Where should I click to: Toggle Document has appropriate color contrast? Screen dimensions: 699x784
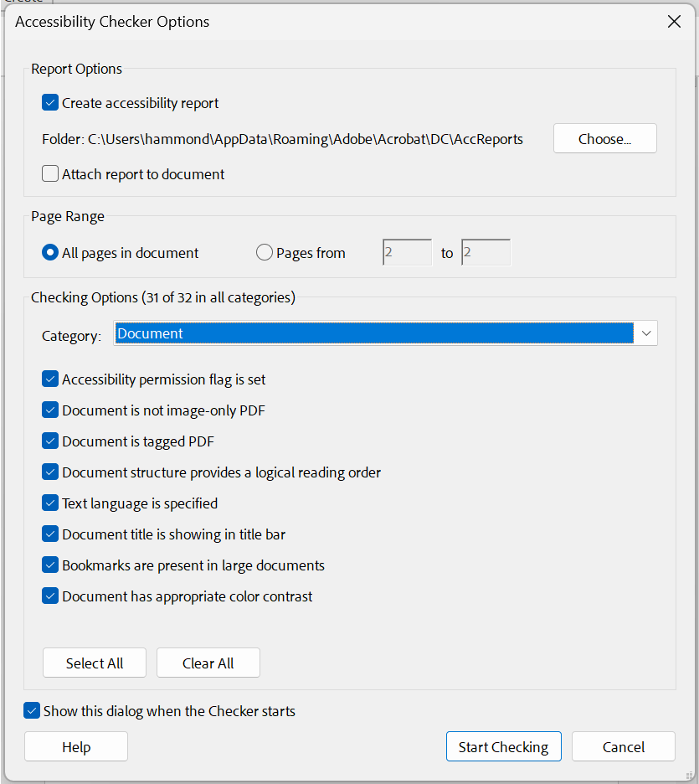pyautogui.click(x=50, y=596)
